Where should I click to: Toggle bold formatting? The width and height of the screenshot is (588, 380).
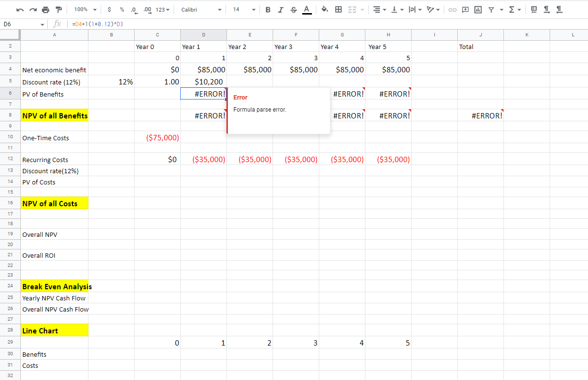click(x=268, y=9)
